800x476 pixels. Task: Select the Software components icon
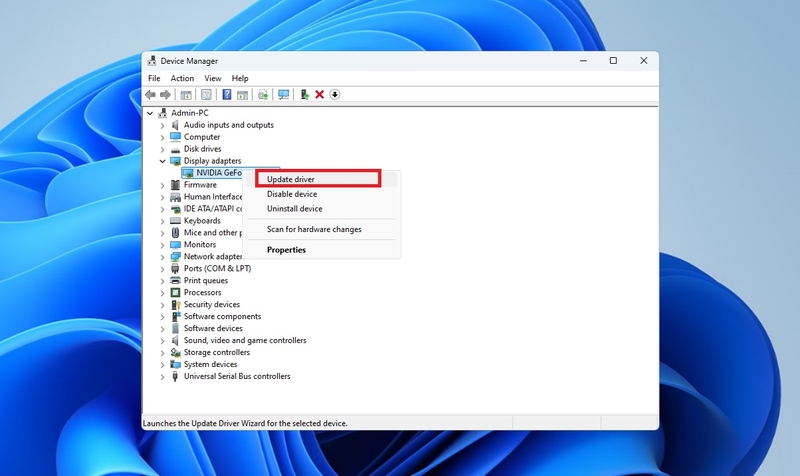click(175, 316)
